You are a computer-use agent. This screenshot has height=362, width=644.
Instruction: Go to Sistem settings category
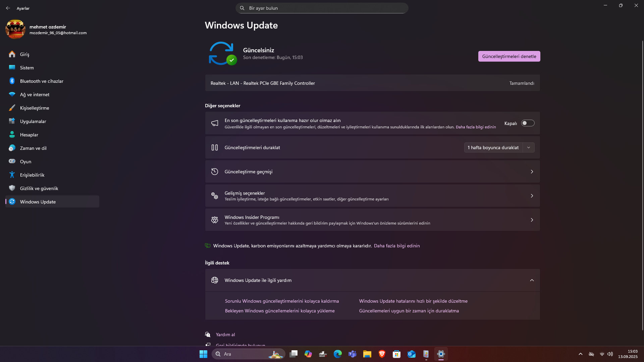click(x=27, y=68)
